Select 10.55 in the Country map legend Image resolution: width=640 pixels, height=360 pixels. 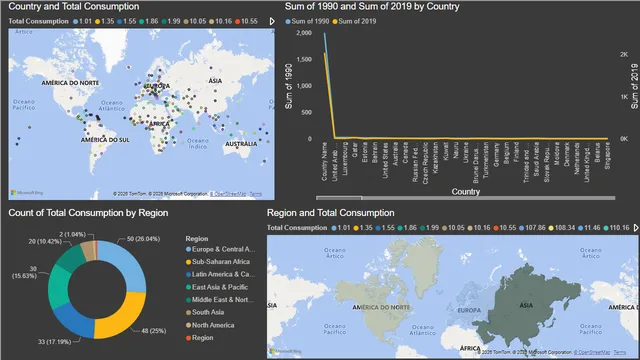tap(246, 21)
